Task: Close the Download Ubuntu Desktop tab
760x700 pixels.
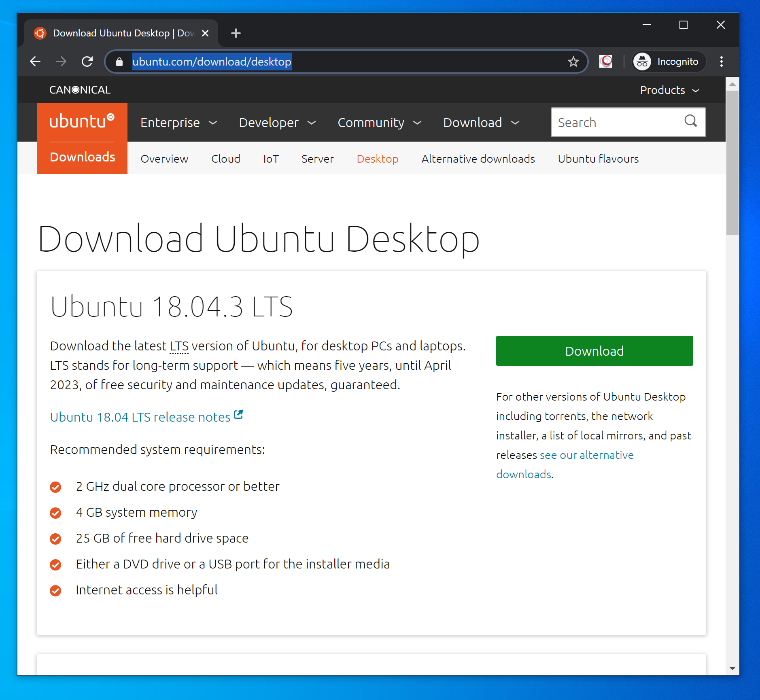Action: [x=205, y=33]
